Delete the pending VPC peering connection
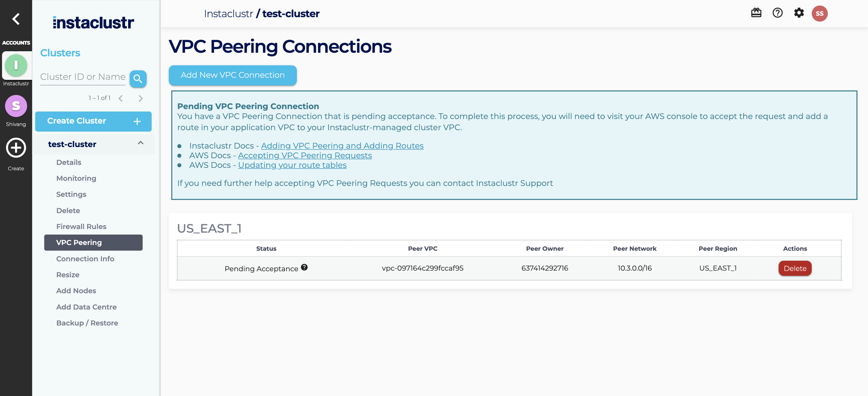The width and height of the screenshot is (868, 396). [x=794, y=268]
